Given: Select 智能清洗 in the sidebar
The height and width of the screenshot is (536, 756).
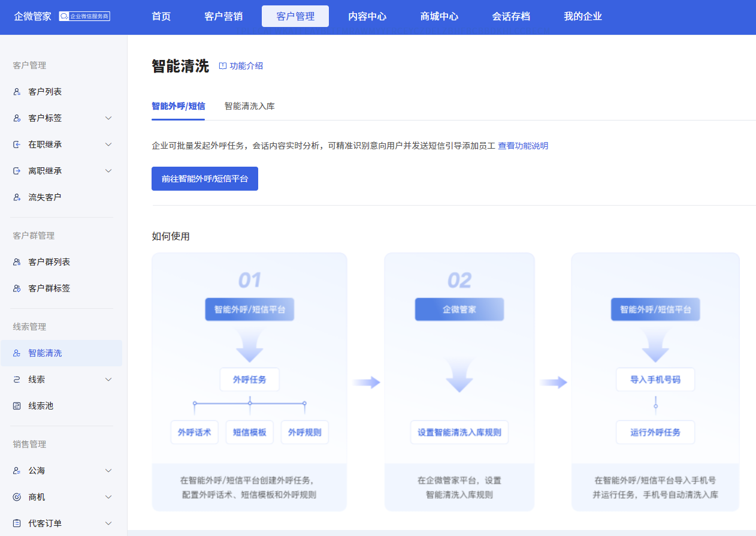Looking at the screenshot, I should [x=61, y=353].
